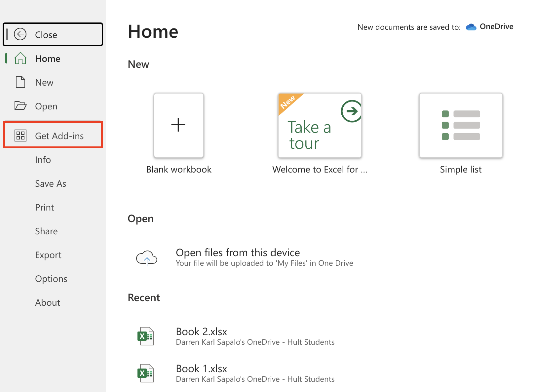Image resolution: width=534 pixels, height=392 pixels.
Task: Click the Open folder icon in sidebar
Action: 20,106
